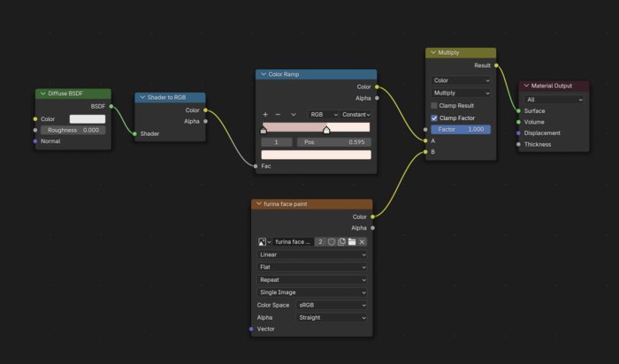Disable the Clamp Factor checkbox
The height and width of the screenshot is (364, 619).
434,118
